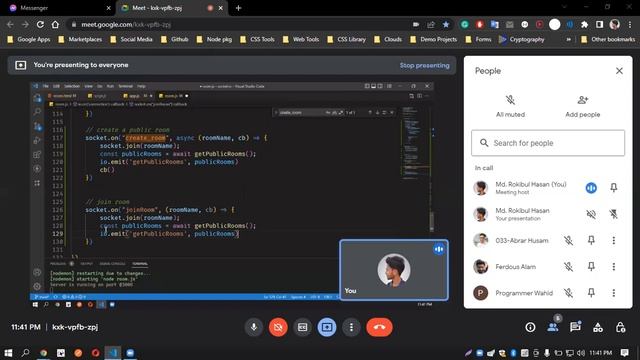Close the People panel
Screen dimensions: 640x360
point(619,71)
